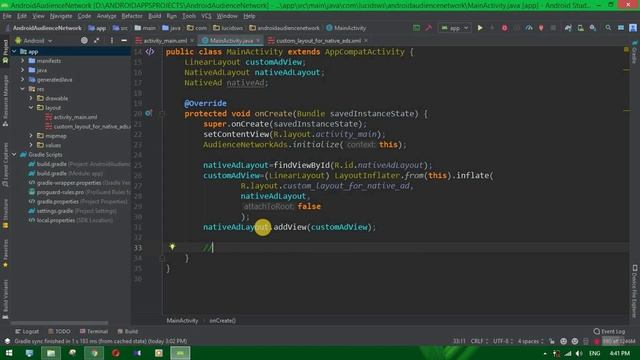Viewport: 640px width, 360px height.
Task: Open the Android project view dropdown
Action: (x=34, y=41)
